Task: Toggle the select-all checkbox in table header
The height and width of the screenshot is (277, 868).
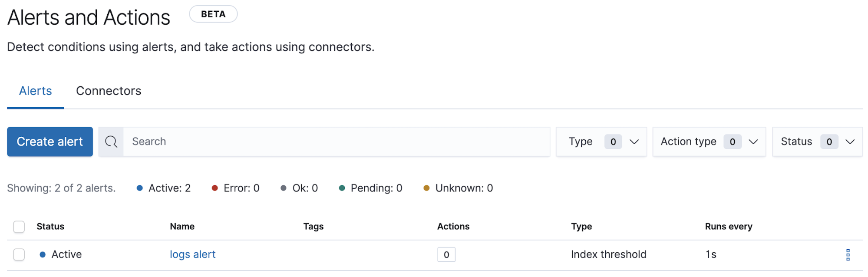Action: tap(19, 226)
